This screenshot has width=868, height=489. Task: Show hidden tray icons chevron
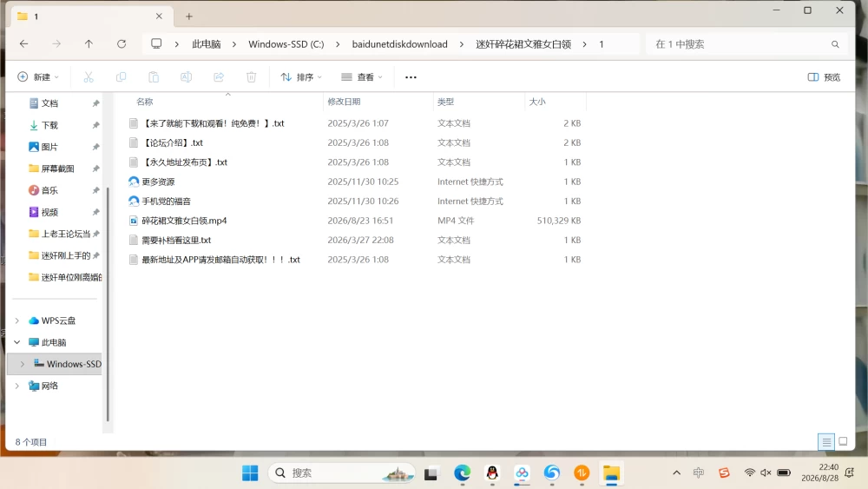pyautogui.click(x=676, y=472)
